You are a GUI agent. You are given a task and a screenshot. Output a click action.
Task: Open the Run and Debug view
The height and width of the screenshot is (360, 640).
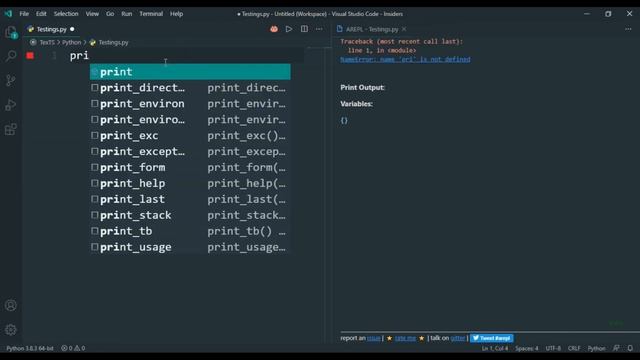11,105
